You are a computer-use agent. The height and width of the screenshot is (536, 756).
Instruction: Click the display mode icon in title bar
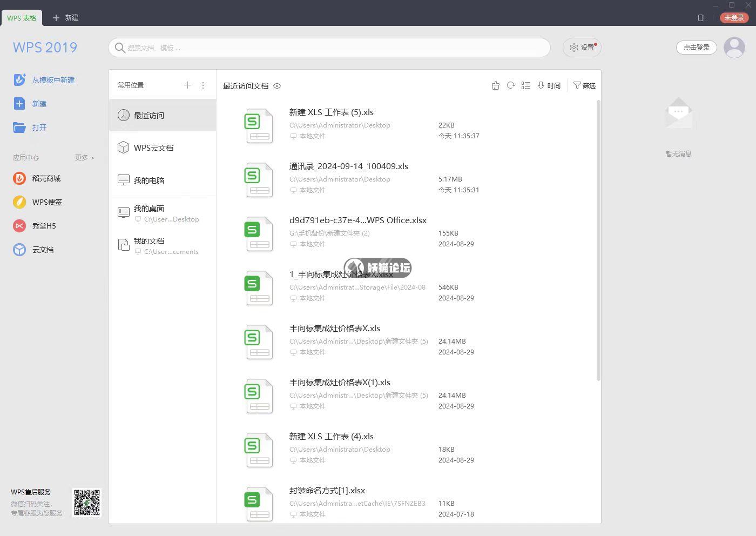[x=701, y=18]
